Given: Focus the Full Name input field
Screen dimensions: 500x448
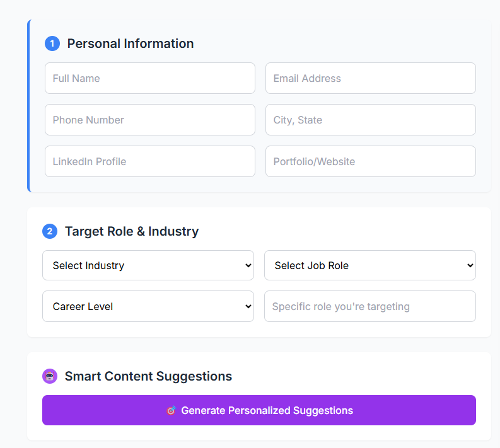Looking at the screenshot, I should pyautogui.click(x=149, y=78).
